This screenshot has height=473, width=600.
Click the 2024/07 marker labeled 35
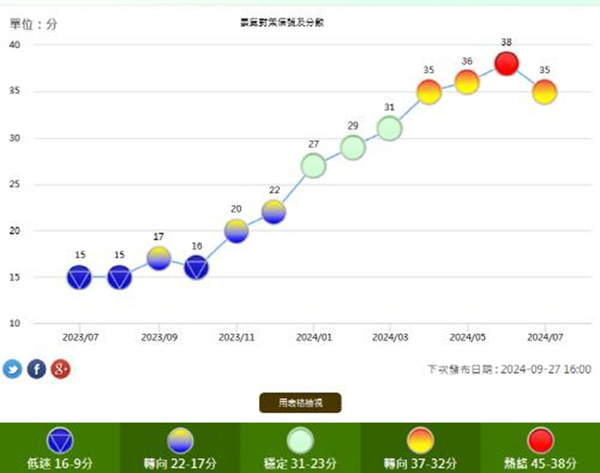(545, 92)
